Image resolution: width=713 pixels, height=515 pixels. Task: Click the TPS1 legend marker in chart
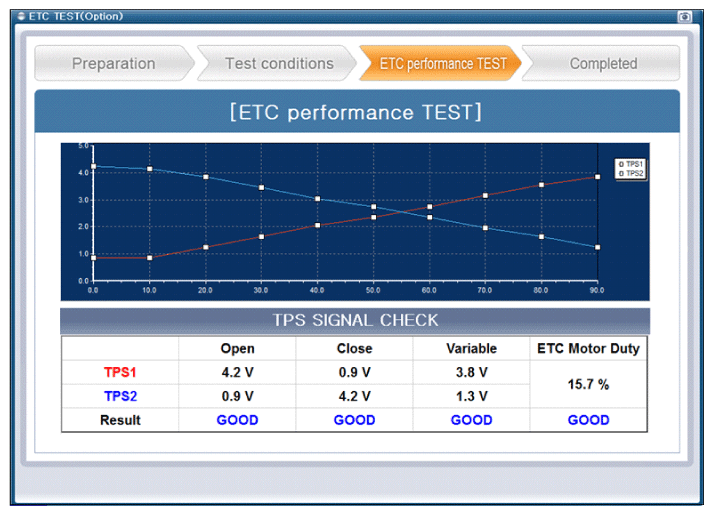(x=621, y=163)
